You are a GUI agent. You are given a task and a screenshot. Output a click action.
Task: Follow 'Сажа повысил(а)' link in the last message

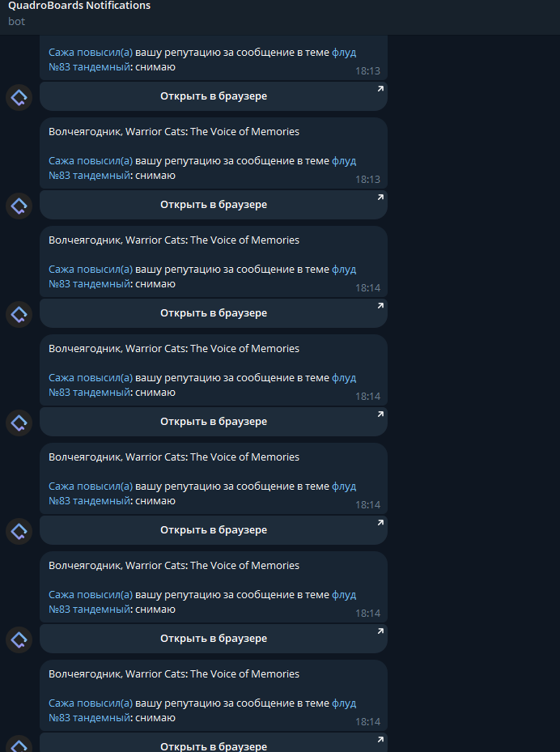click(x=91, y=703)
